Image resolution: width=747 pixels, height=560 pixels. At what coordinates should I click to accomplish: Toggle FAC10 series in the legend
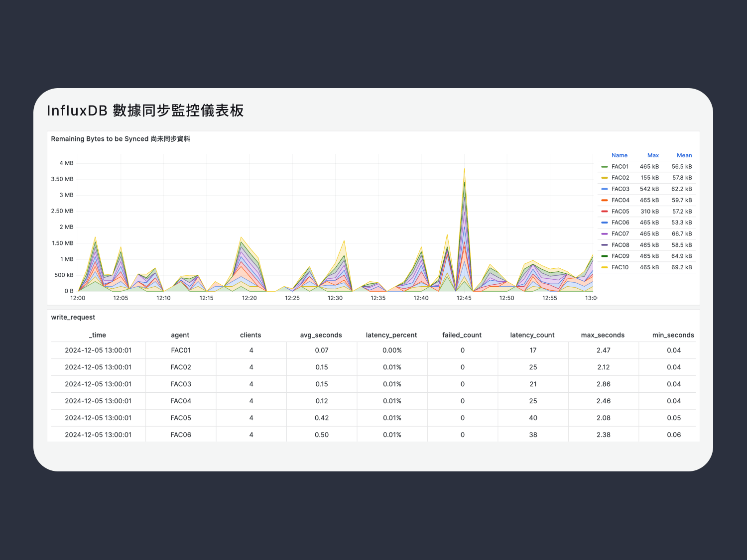point(620,267)
